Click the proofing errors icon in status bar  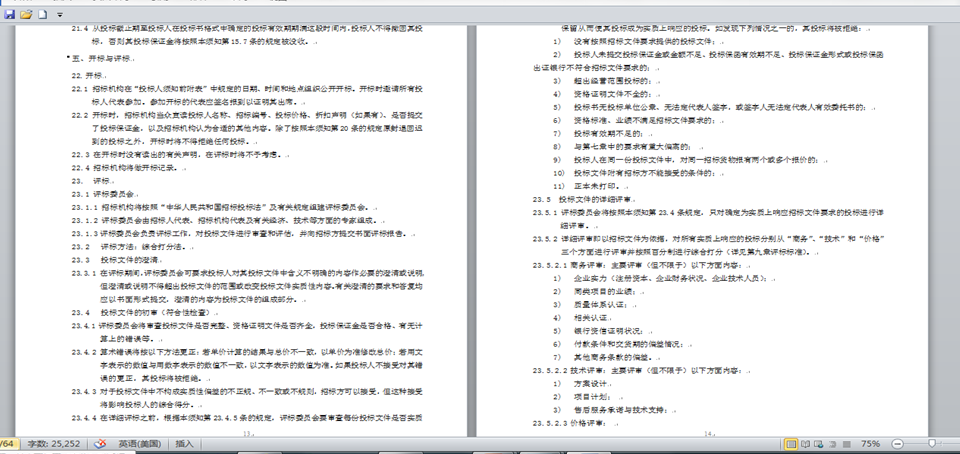click(x=100, y=444)
